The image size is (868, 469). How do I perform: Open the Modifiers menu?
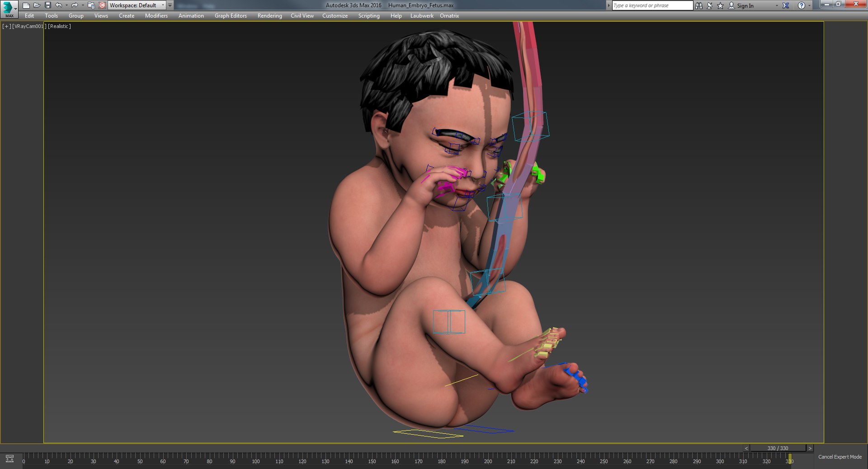point(156,16)
